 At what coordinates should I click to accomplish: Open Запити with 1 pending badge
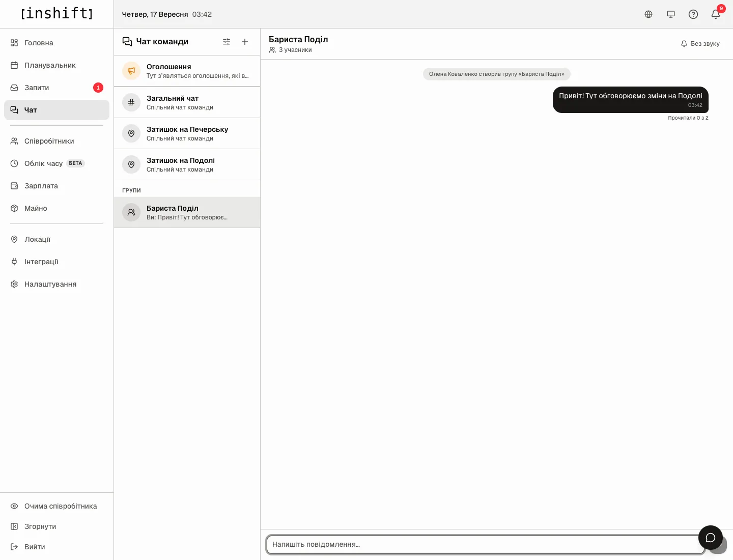click(57, 88)
